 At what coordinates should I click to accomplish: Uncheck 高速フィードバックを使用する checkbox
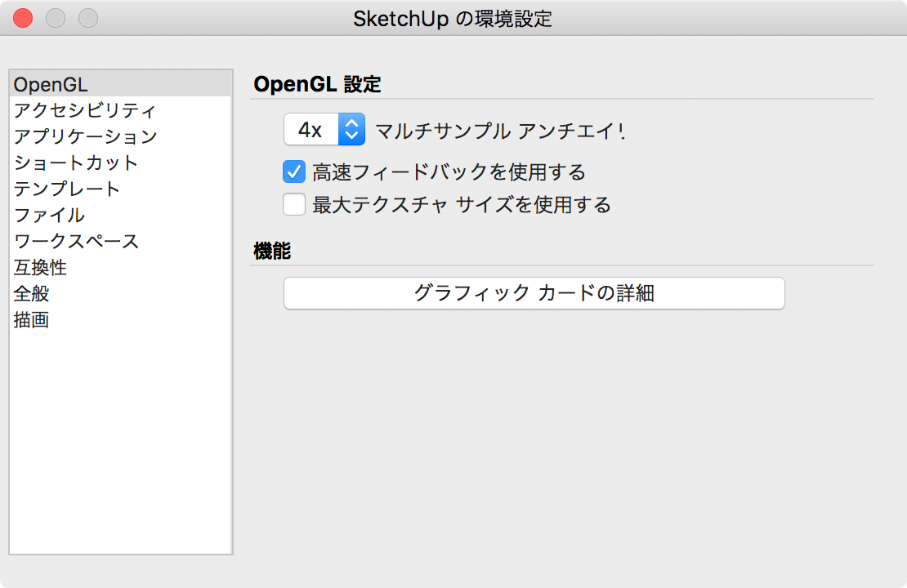pyautogui.click(x=294, y=172)
